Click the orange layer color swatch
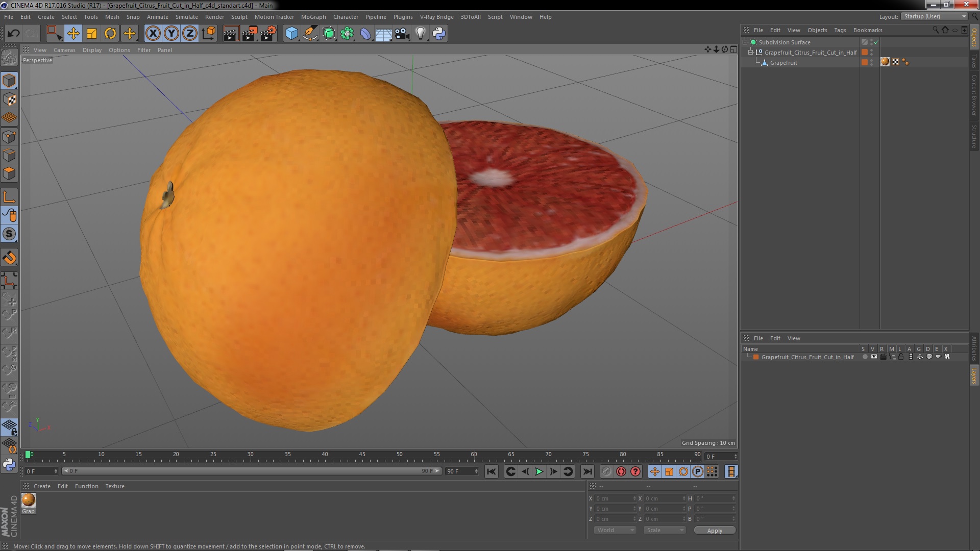Viewport: 980px width, 551px height. pyautogui.click(x=756, y=357)
